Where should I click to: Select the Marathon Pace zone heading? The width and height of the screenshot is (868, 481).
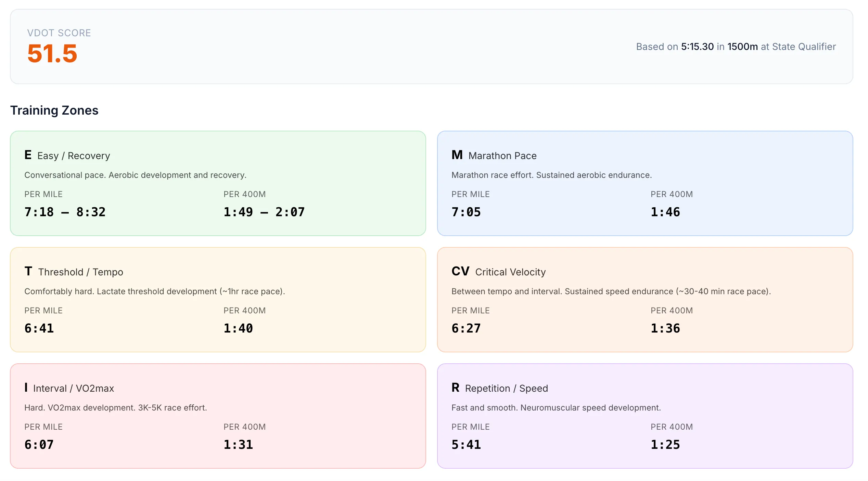pos(502,156)
